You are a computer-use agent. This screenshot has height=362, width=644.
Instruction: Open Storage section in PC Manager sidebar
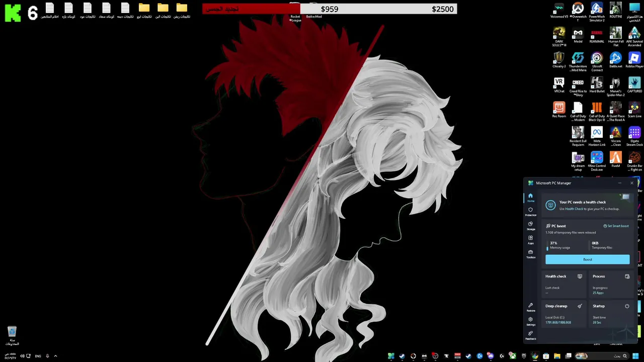pos(530,225)
